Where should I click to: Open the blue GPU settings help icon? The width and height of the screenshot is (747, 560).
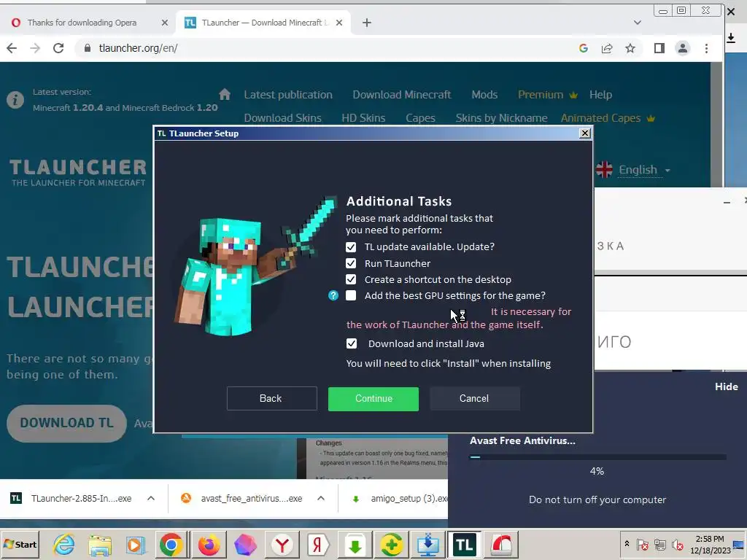point(333,296)
